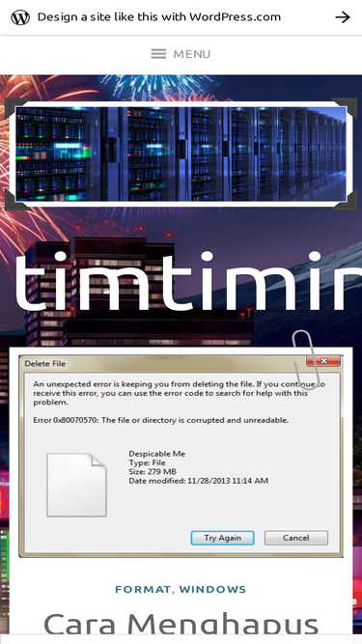Screen dimensions: 362x644
Task: Open the FORMAT category link
Action: point(143,589)
